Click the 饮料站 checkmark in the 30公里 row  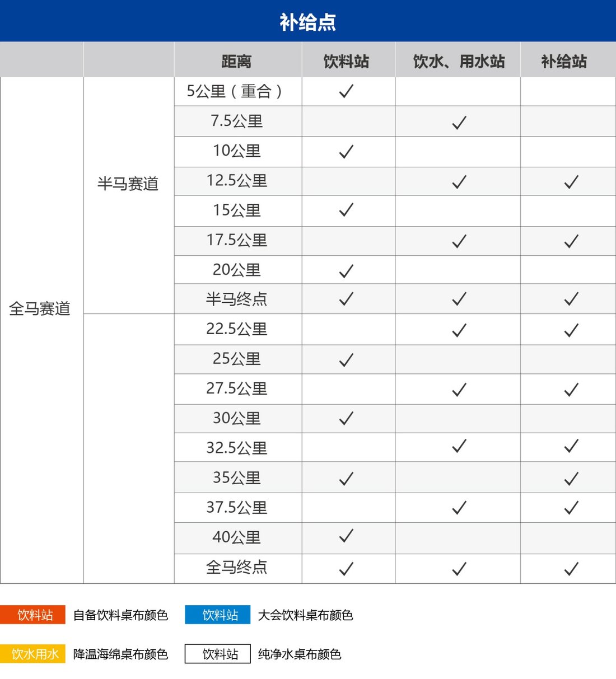347,419
